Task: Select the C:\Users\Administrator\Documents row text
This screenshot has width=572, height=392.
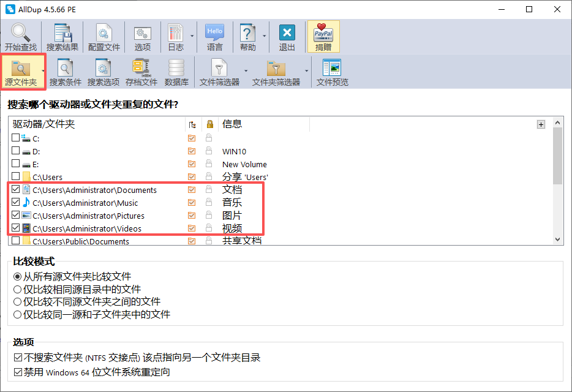Action: click(x=94, y=190)
